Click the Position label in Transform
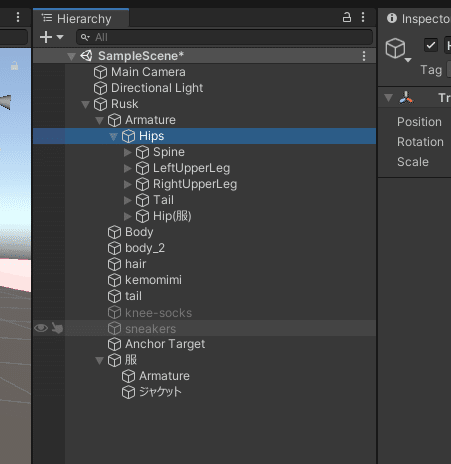The width and height of the screenshot is (451, 464). coord(419,122)
